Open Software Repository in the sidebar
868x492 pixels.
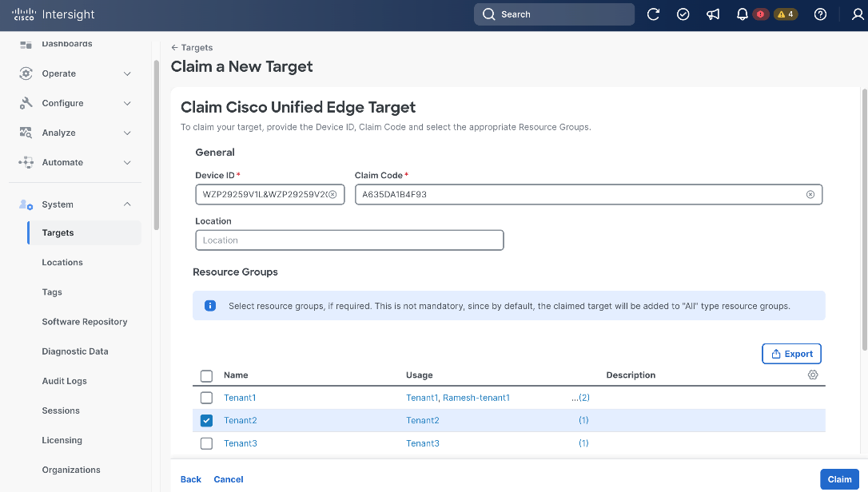tap(84, 322)
